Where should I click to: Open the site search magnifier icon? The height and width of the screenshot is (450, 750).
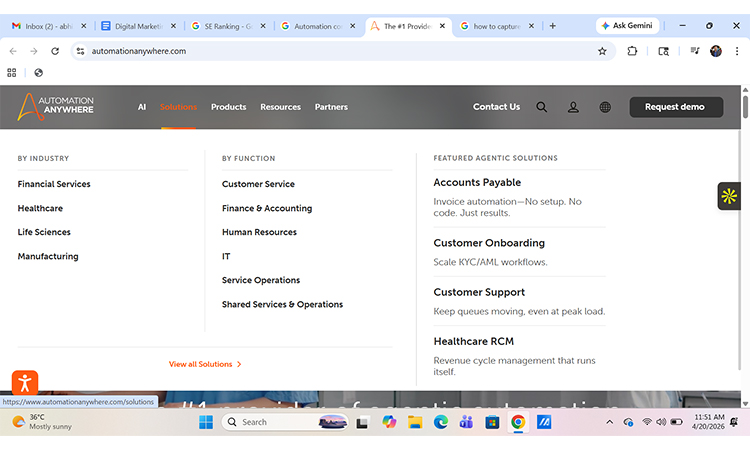coord(541,107)
